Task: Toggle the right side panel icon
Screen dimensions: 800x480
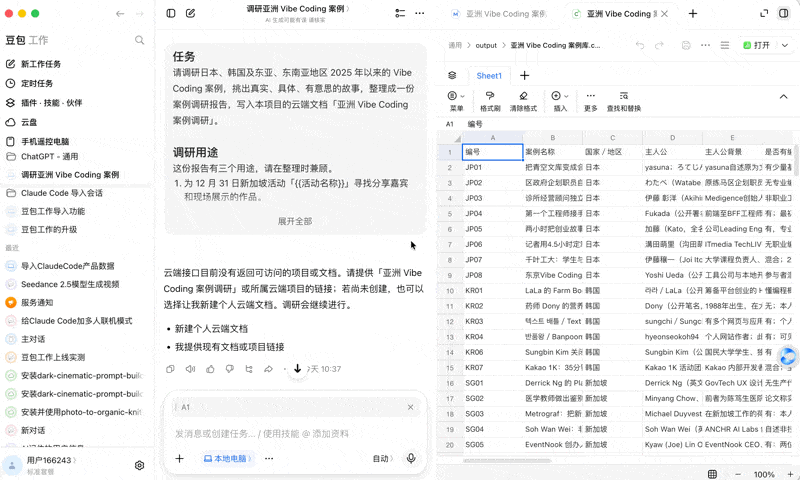Action: click(x=783, y=13)
